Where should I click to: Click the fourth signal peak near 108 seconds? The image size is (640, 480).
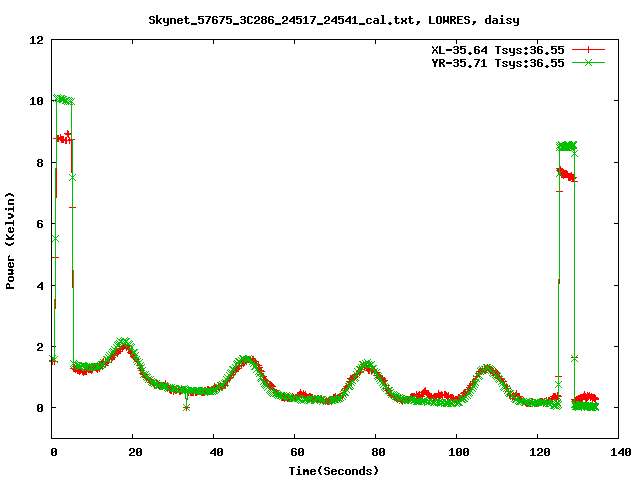point(487,370)
